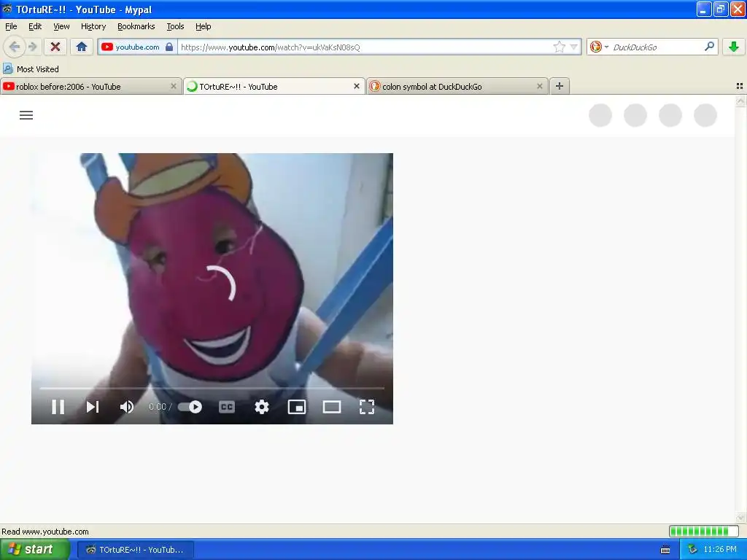747x560 pixels.
Task: Switch to theater mode icon
Action: point(332,407)
